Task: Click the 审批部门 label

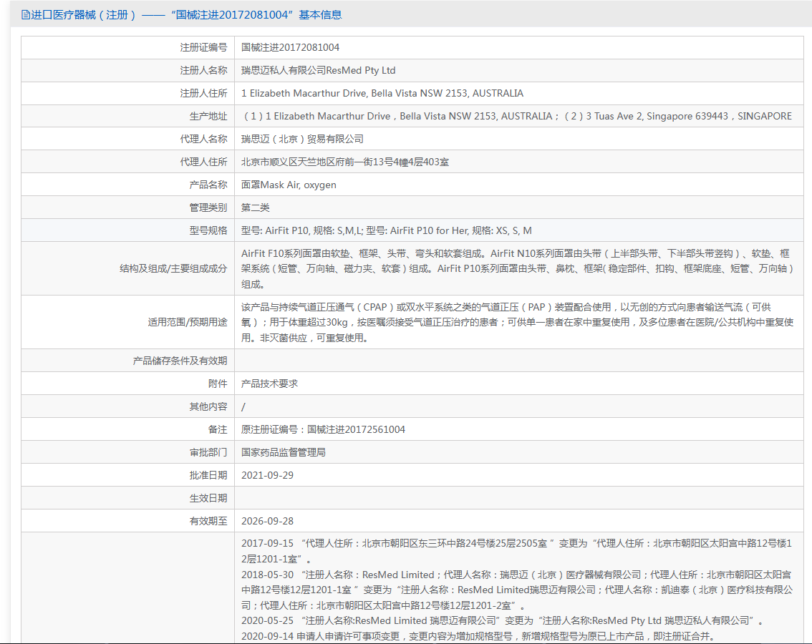Action: [208, 452]
